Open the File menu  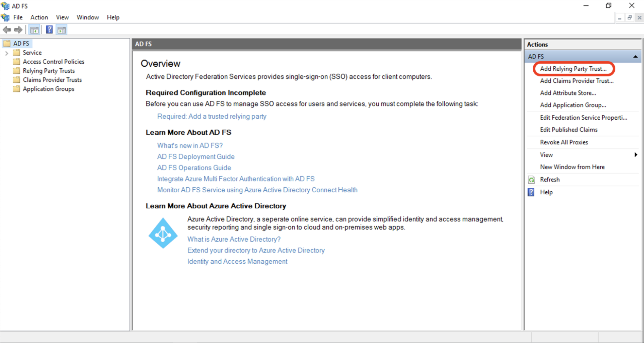[18, 17]
